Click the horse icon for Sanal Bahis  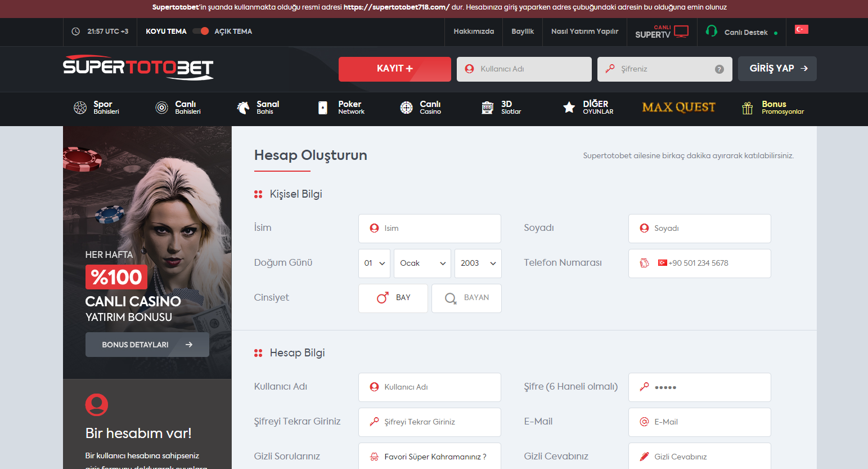(x=243, y=108)
